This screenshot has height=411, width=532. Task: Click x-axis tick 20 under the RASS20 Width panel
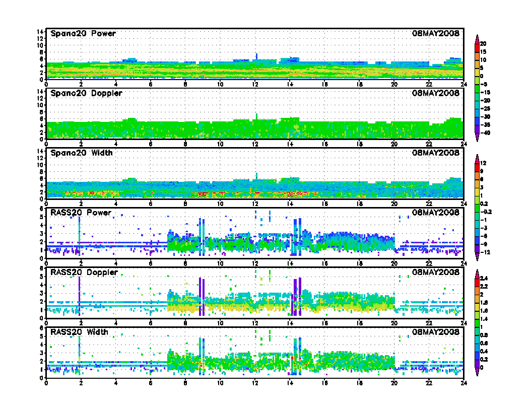click(x=394, y=383)
